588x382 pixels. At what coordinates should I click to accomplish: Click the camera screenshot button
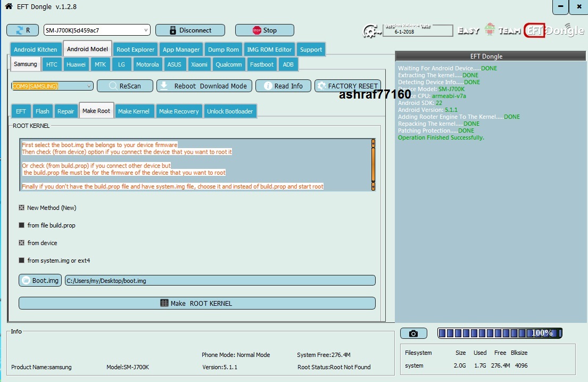coord(413,333)
